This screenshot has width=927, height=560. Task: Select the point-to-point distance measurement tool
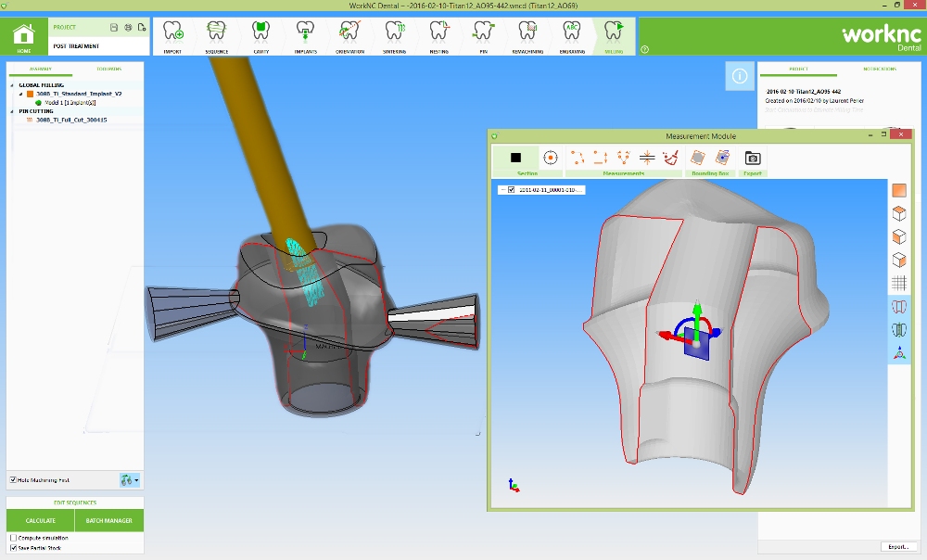[x=577, y=158]
